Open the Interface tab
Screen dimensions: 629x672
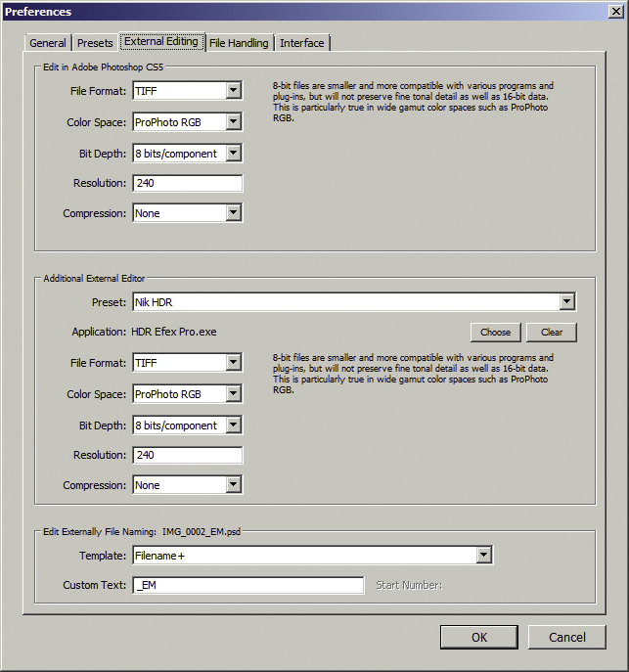302,43
